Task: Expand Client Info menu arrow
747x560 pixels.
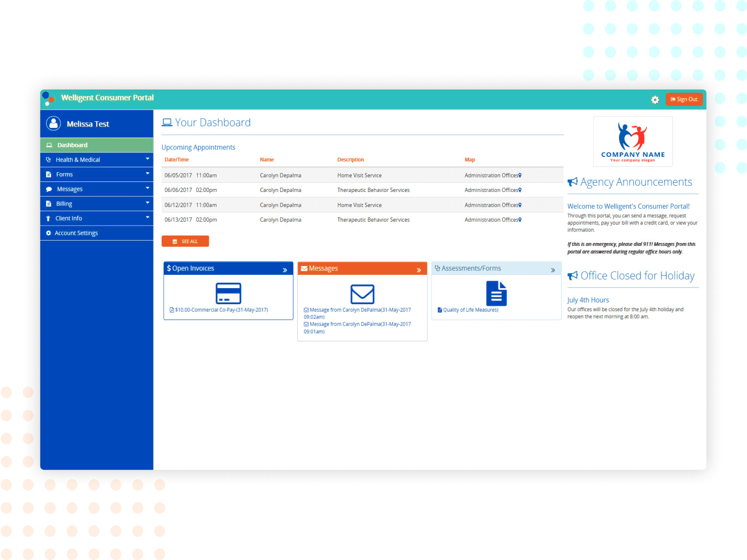Action: click(x=148, y=217)
